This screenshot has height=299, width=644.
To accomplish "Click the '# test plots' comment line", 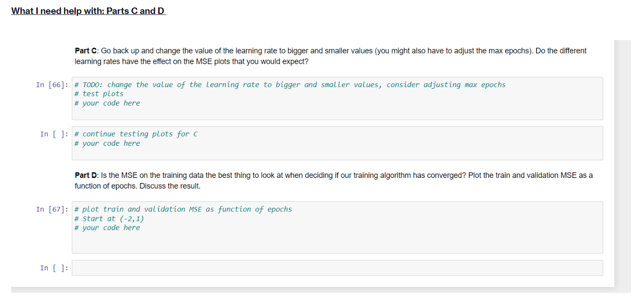I will point(99,93).
